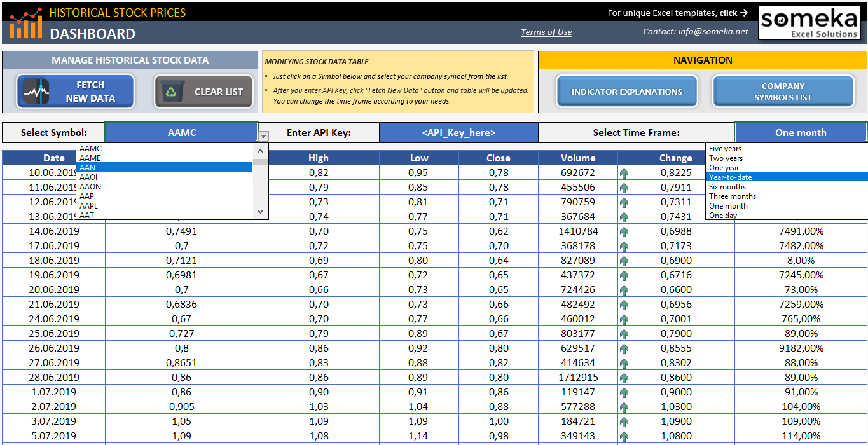Click the 0,8651 cell in 27.06.2019 row
This screenshot has width=868, height=445.
[182, 363]
